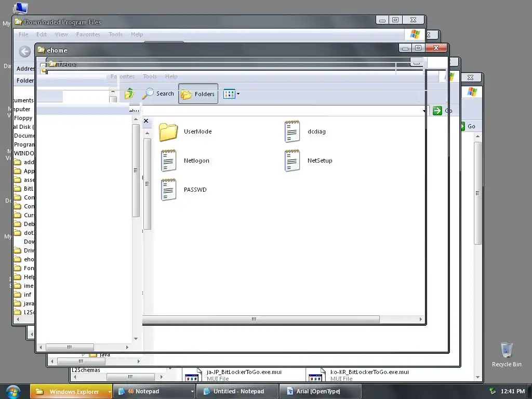This screenshot has width=532, height=399.
Task: Click Go button in rear window
Action: [x=468, y=126]
